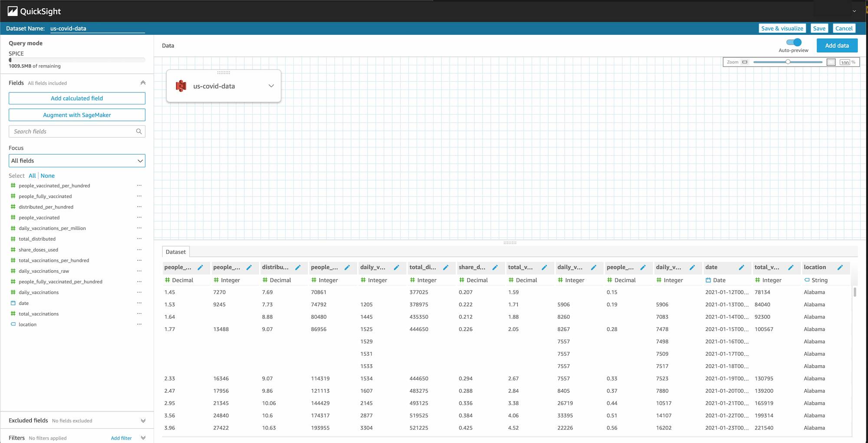Edit the date column with pencil icon

click(741, 268)
